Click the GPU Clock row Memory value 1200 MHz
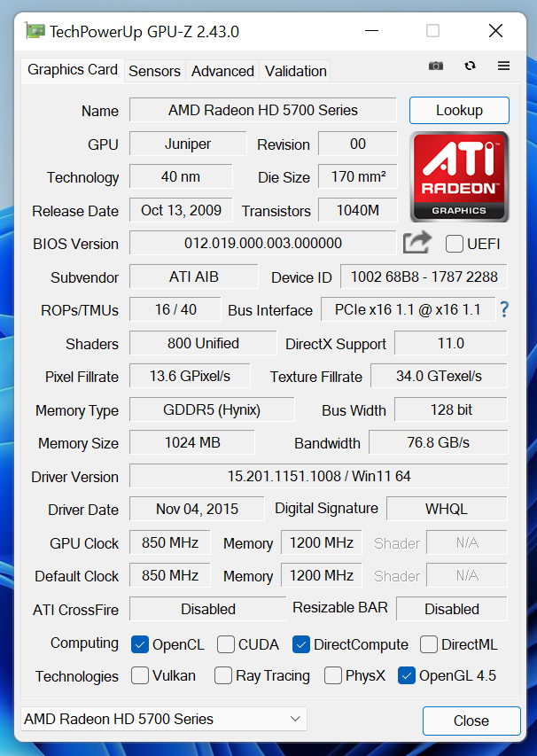The image size is (537, 756). click(x=321, y=543)
